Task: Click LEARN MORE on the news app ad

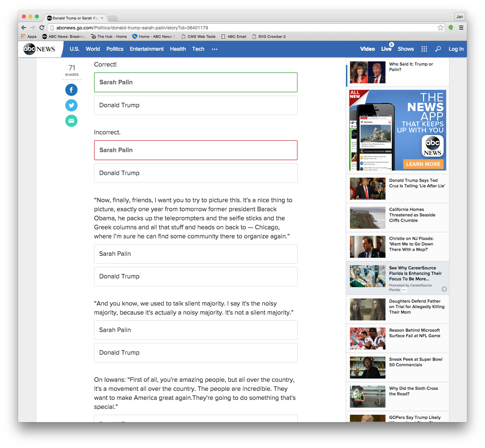Action: pyautogui.click(x=423, y=164)
